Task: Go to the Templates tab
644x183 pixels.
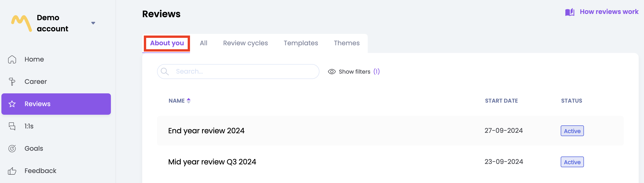Action: (301, 43)
